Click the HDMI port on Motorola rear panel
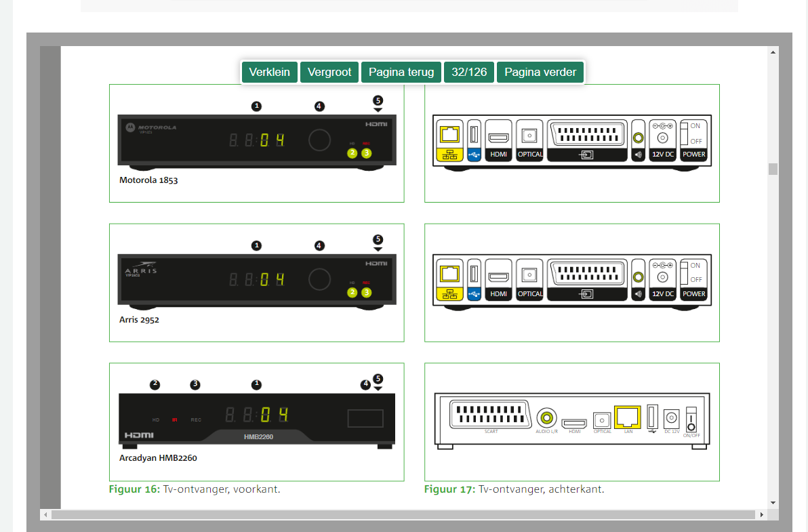Viewport: 808px width, 532px height. [x=498, y=140]
